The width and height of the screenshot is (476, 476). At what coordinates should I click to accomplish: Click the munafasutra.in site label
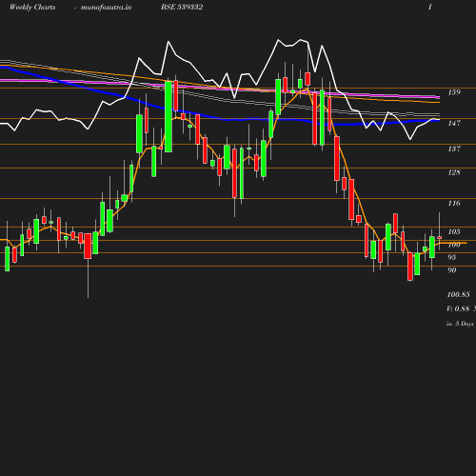[106, 8]
